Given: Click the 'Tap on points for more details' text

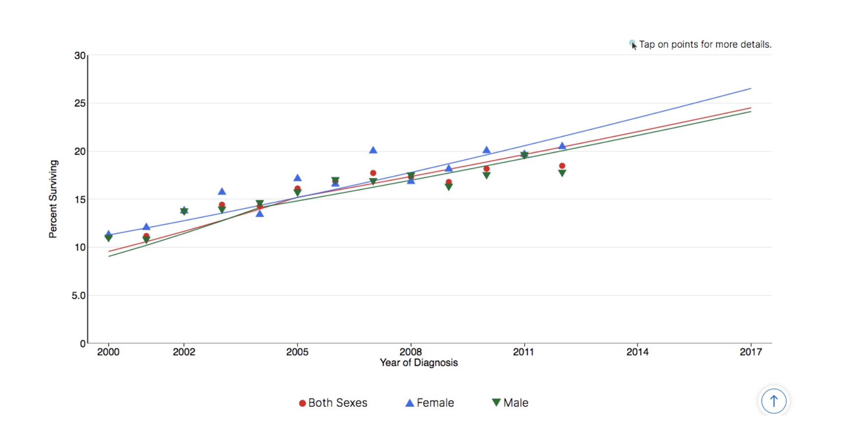Looking at the screenshot, I should point(705,44).
